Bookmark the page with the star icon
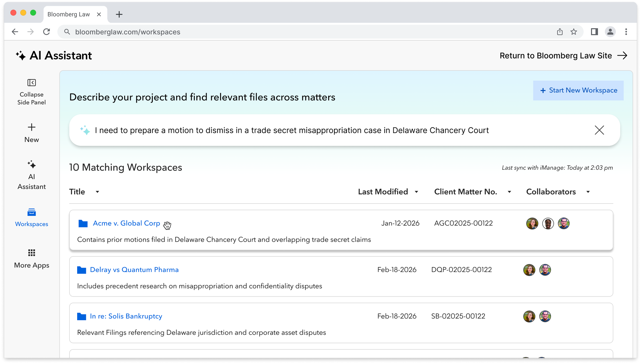Viewport: 641px width, 364px height. [574, 32]
